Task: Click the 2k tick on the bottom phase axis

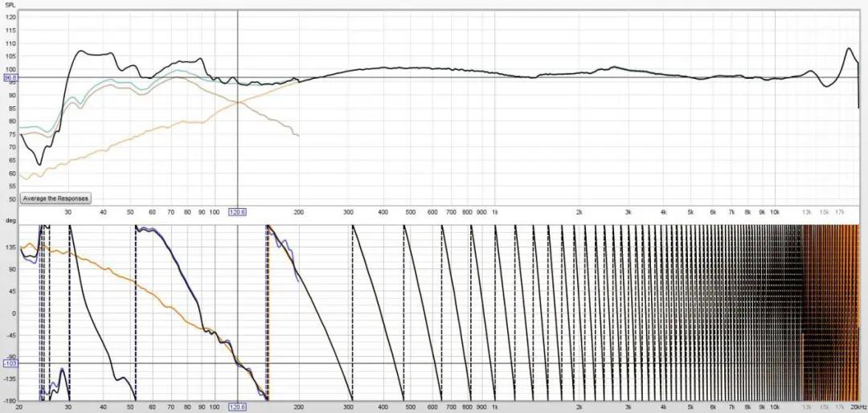Action: coord(579,407)
